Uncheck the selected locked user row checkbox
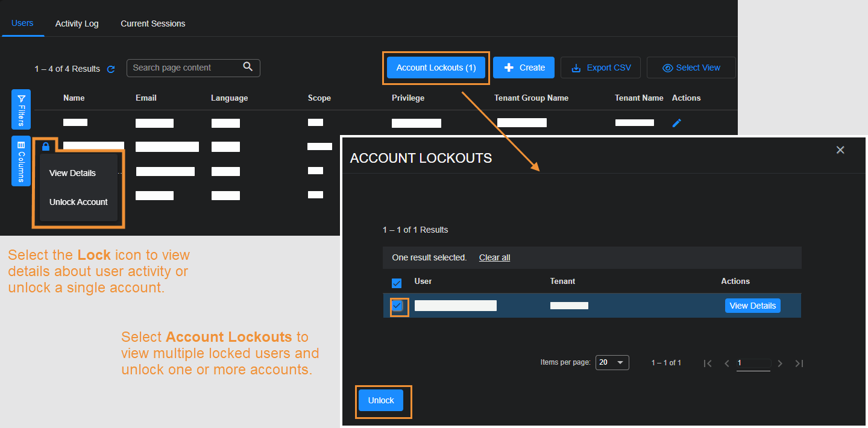 pyautogui.click(x=397, y=306)
